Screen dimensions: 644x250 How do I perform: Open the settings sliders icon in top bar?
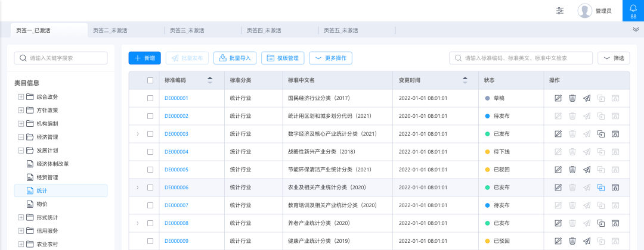[x=560, y=11]
